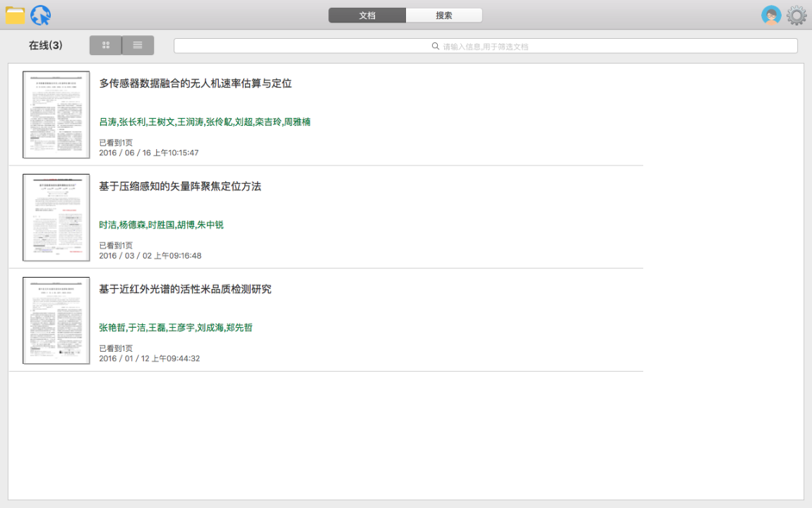Click the blue cloud sync icon
The height and width of the screenshot is (508, 812).
41,16
